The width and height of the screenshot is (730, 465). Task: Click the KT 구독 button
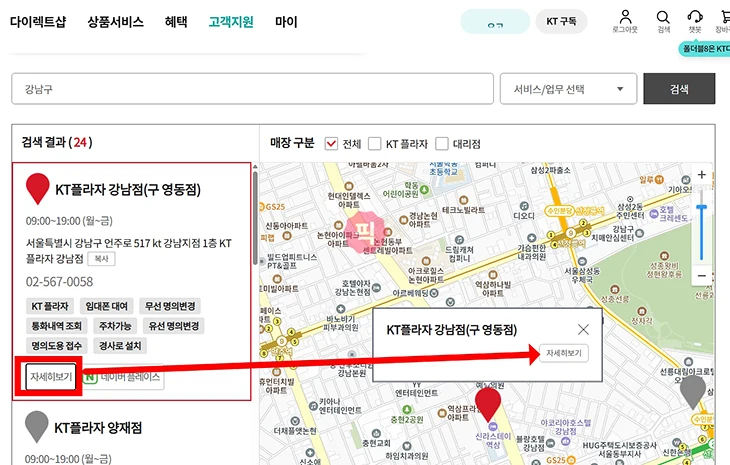[x=561, y=21]
